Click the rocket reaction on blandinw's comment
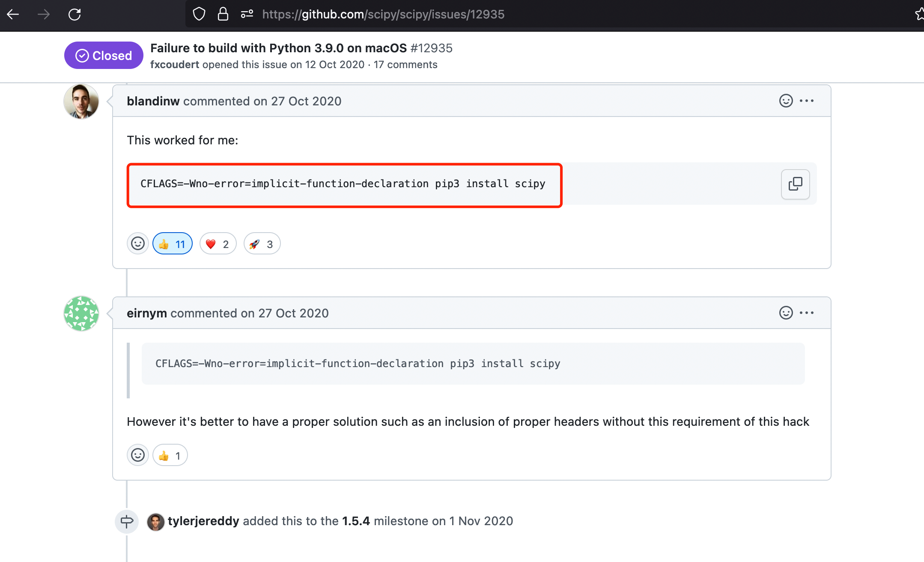Image resolution: width=924 pixels, height=562 pixels. [260, 244]
